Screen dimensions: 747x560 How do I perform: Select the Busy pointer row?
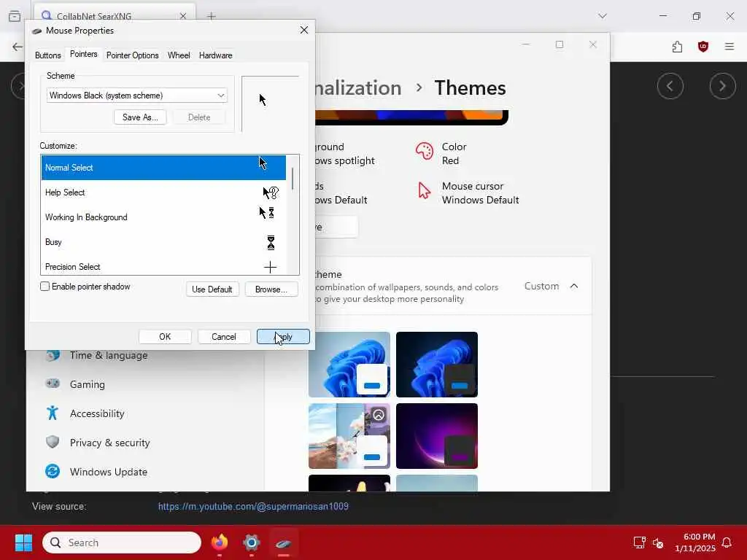[163, 242]
